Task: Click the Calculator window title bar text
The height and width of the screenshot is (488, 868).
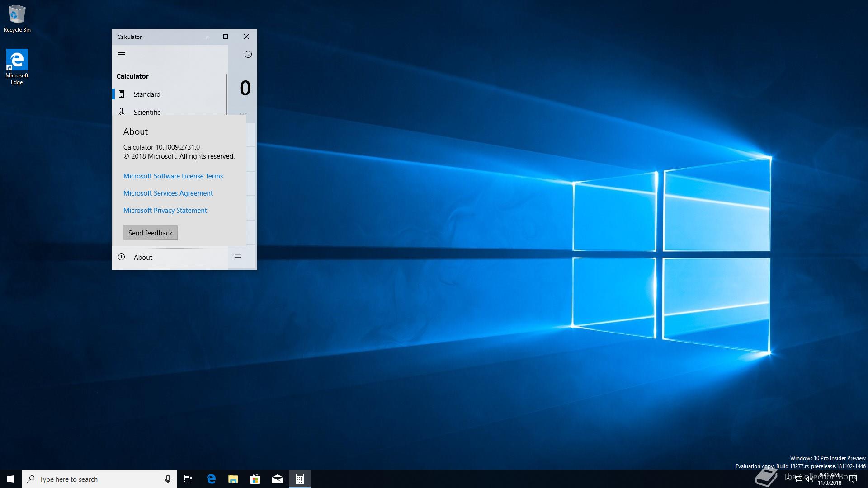Action: (x=129, y=37)
